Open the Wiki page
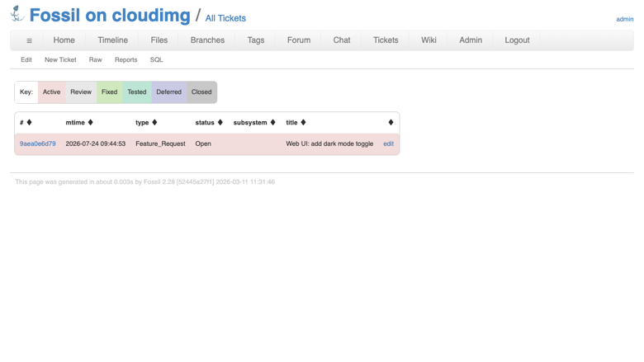This screenshot has height=362, width=644. coord(429,40)
